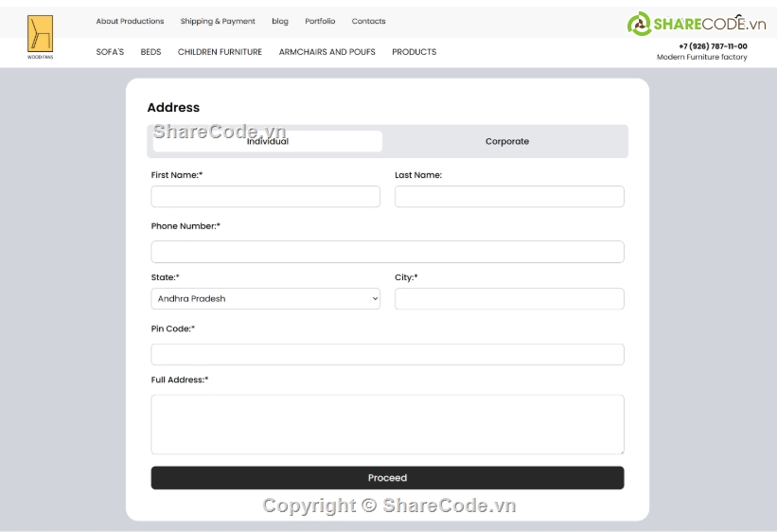This screenshot has height=532, width=777.
Task: Open the Portfolio page
Action: coord(320,21)
